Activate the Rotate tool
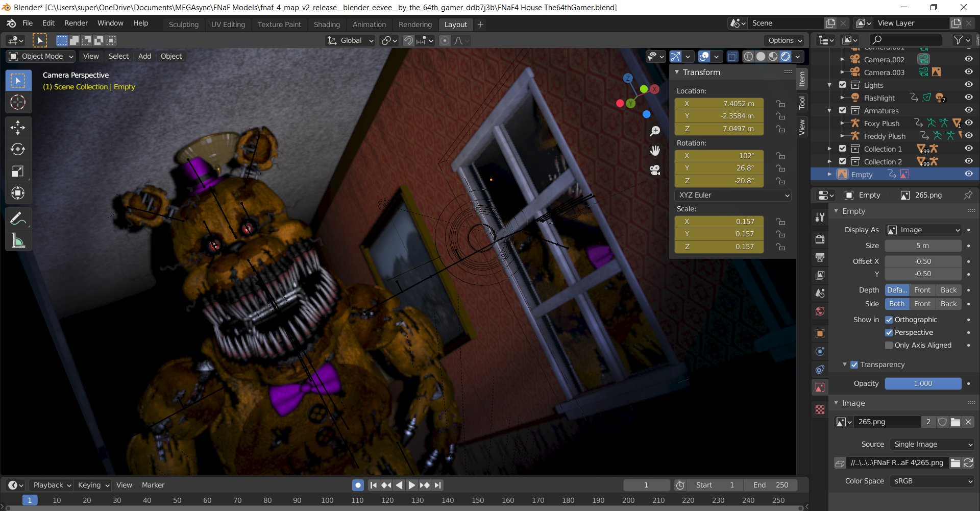 (x=18, y=150)
